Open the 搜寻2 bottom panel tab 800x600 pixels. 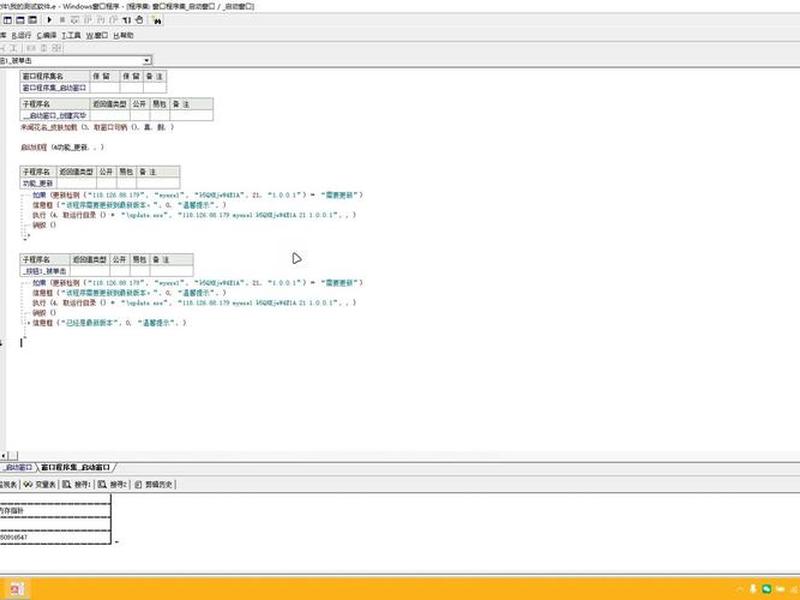pos(113,484)
